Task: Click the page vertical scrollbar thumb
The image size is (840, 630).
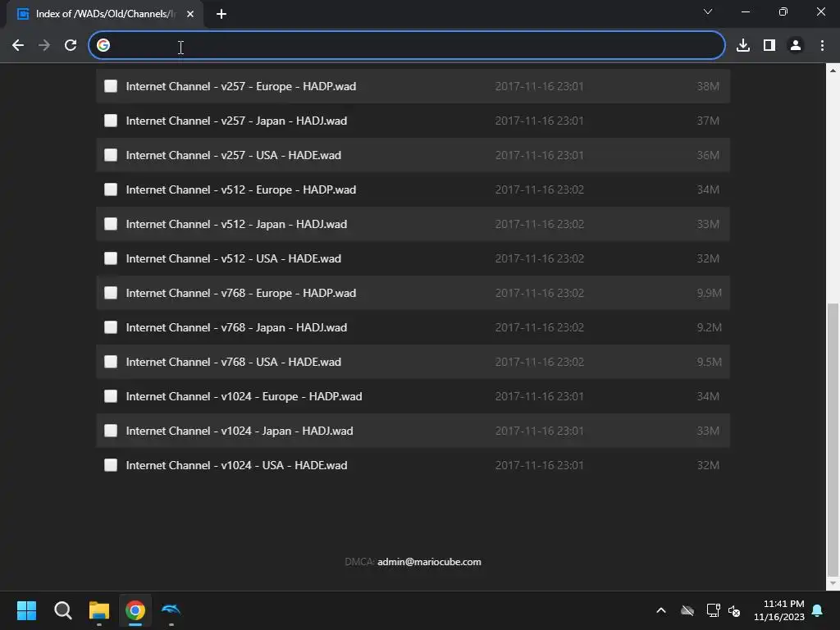Action: pyautogui.click(x=833, y=438)
